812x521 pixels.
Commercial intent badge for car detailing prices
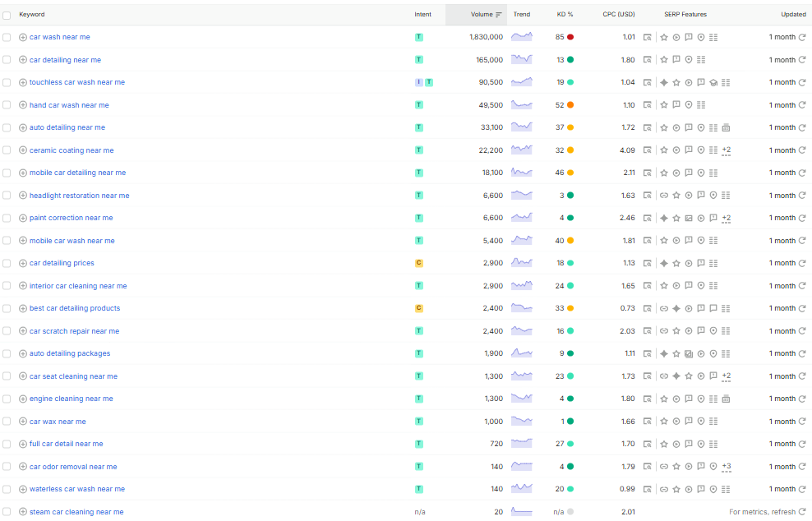[419, 263]
